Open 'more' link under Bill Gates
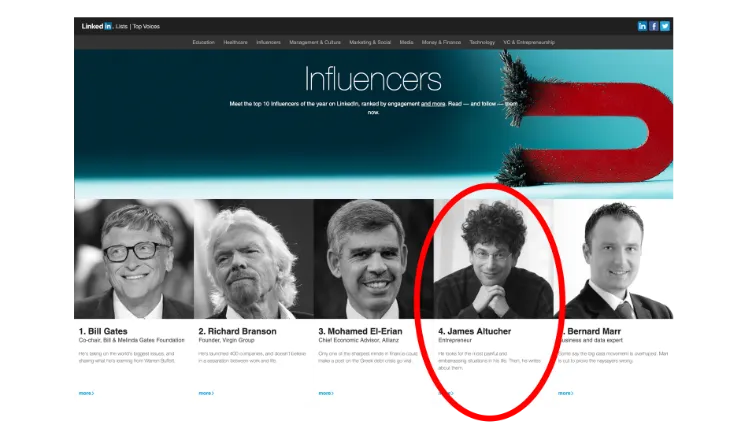Screen dimensions: 756x425 coord(86,393)
